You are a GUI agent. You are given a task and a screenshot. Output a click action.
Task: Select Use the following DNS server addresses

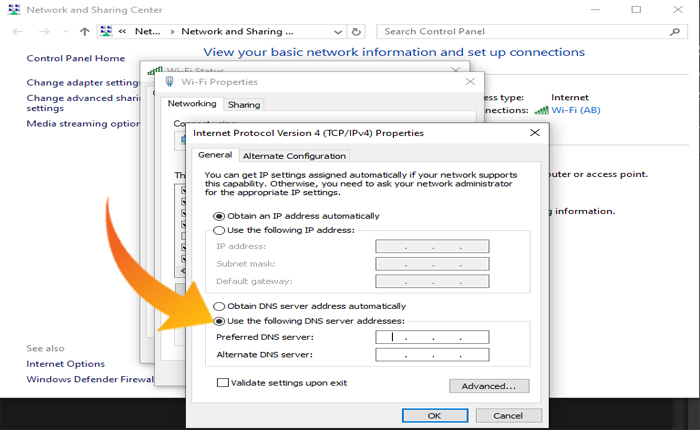tap(219, 320)
